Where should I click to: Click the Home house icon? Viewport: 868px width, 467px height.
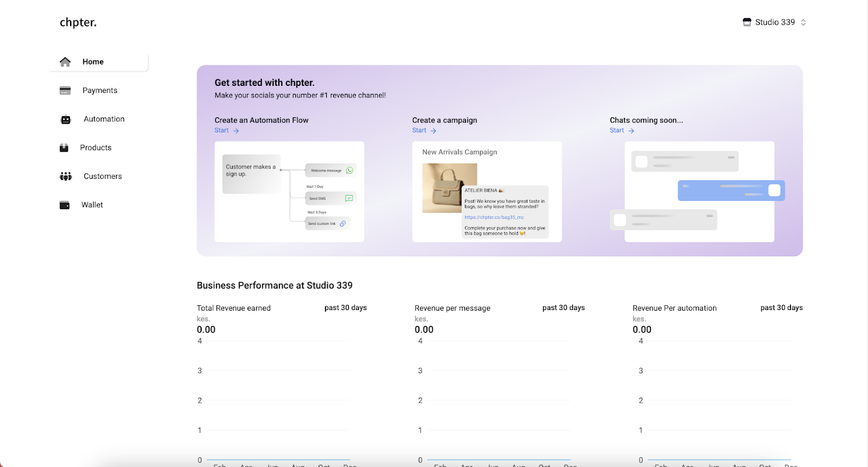[65, 62]
